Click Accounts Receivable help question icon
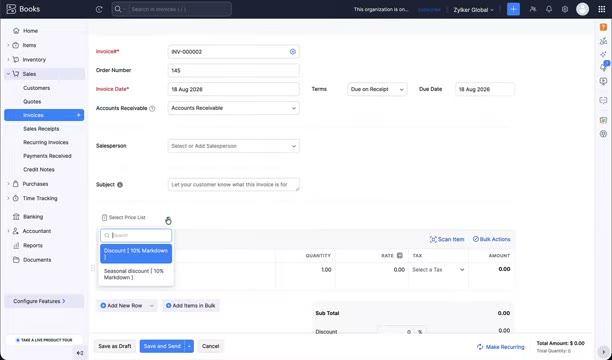 coord(152,109)
